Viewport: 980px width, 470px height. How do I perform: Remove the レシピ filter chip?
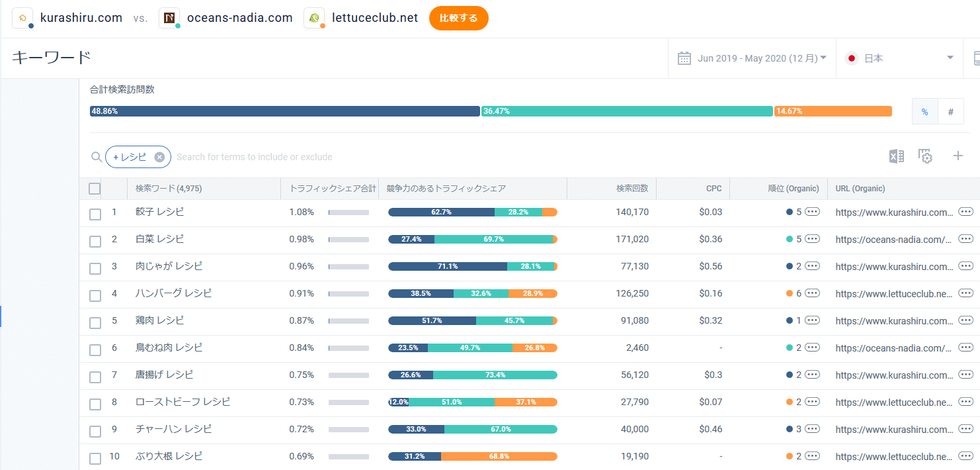point(159,157)
